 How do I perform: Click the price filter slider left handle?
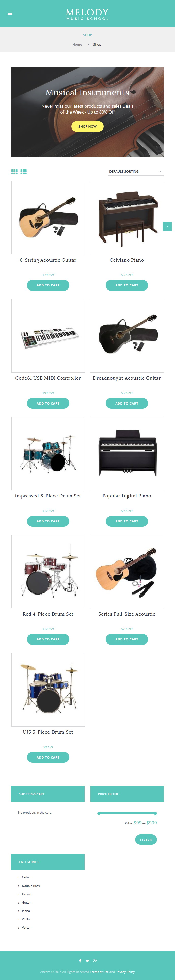click(x=99, y=813)
